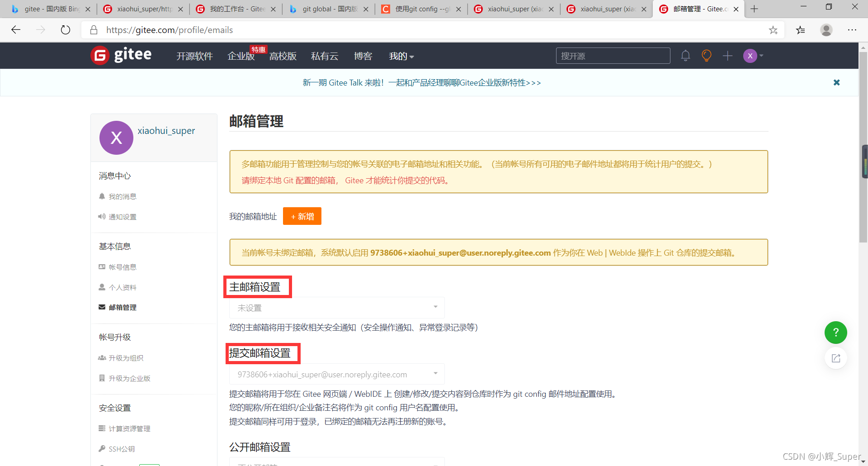Switch to the gitee 国内版 Bing tab
This screenshot has width=868, height=466.
click(x=50, y=9)
